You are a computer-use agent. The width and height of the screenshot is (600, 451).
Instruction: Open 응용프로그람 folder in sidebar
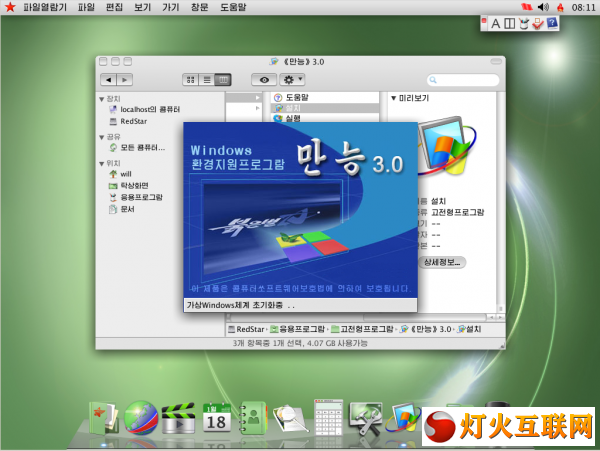coord(135,197)
